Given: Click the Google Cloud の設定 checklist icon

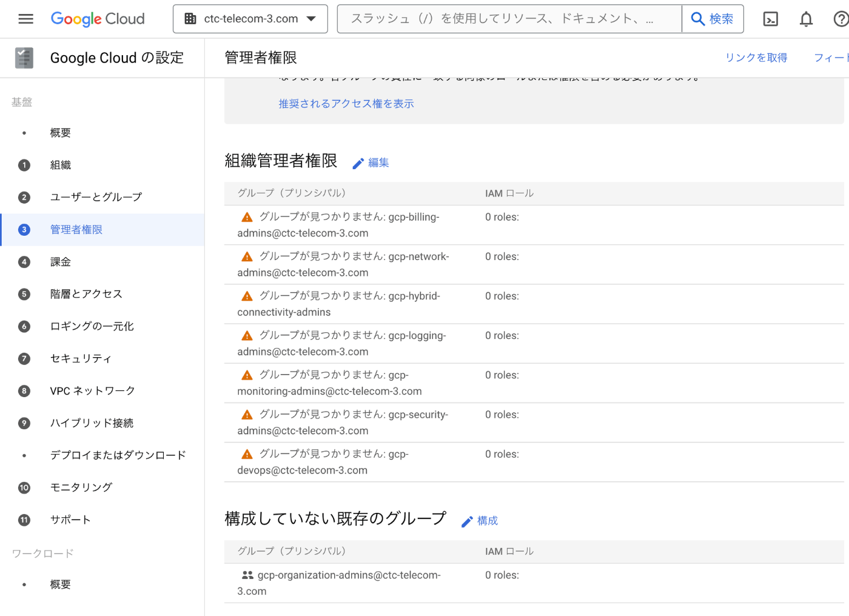Looking at the screenshot, I should (24, 58).
